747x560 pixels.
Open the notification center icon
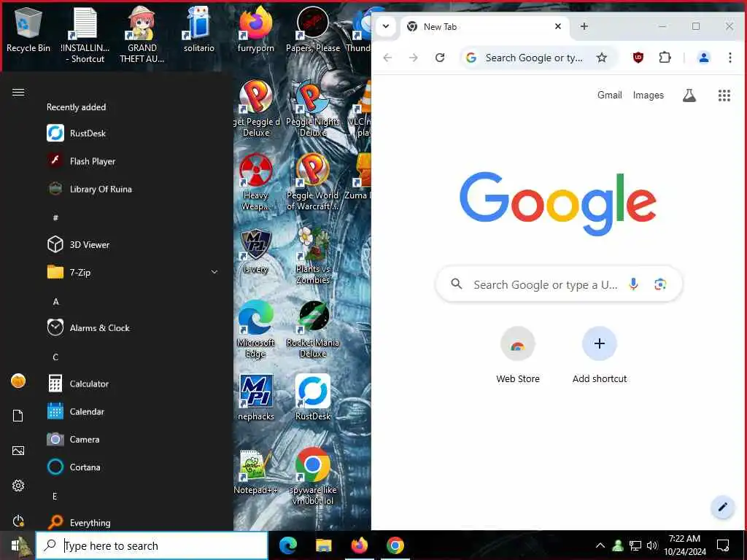pos(723,545)
